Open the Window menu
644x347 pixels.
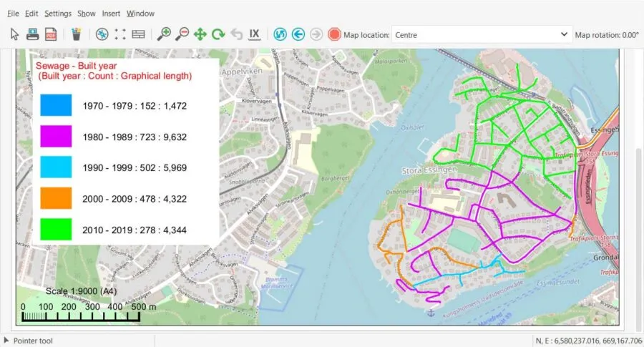(x=140, y=14)
